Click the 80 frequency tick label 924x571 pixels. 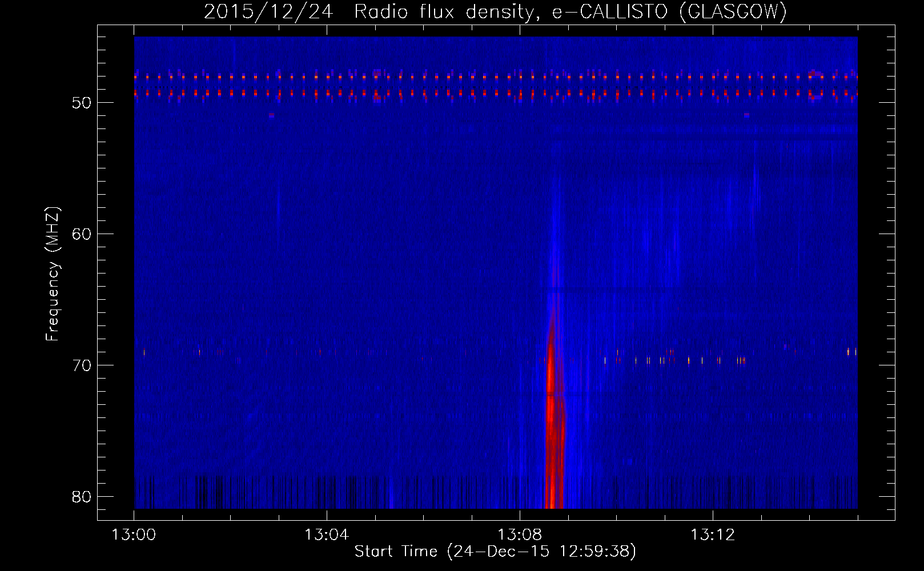[82, 497]
